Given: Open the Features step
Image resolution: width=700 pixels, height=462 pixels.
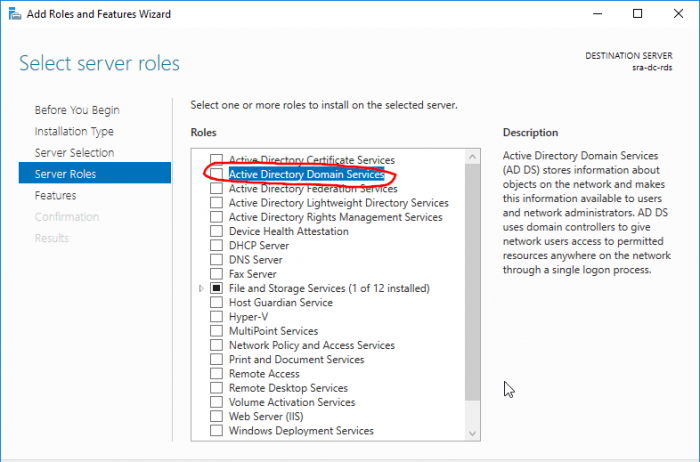Looking at the screenshot, I should pos(55,196).
